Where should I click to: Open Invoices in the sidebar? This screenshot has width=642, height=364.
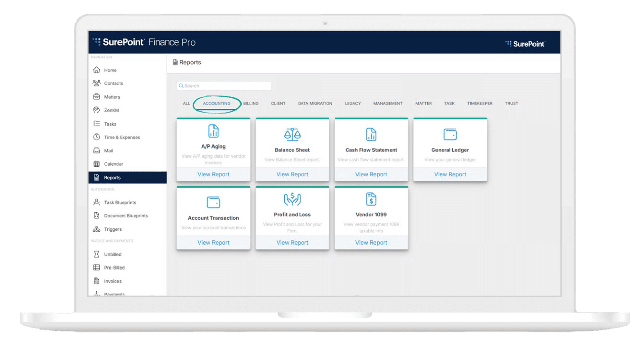tap(113, 281)
